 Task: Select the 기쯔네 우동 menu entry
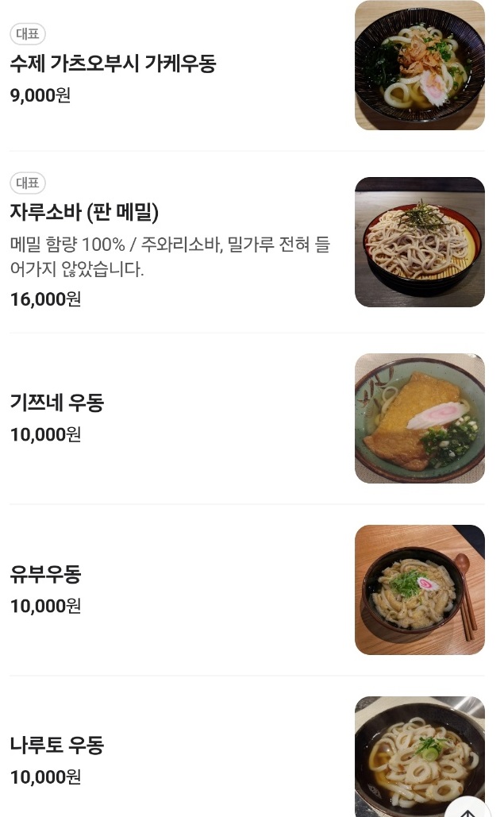(x=56, y=403)
